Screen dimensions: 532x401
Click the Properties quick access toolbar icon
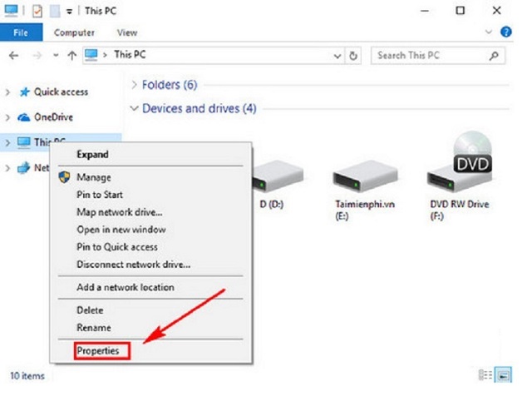click(37, 11)
